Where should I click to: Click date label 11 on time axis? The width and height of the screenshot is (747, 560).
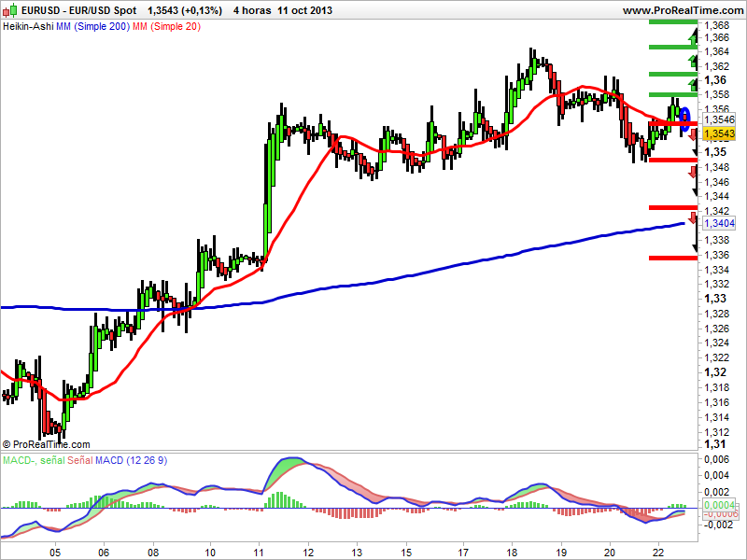(260, 553)
